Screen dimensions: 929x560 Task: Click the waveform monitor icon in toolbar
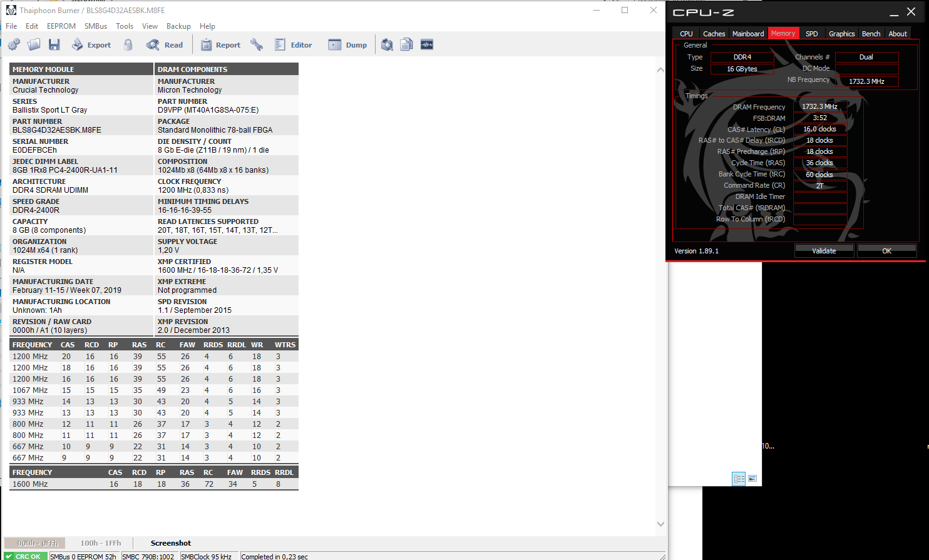tap(427, 44)
